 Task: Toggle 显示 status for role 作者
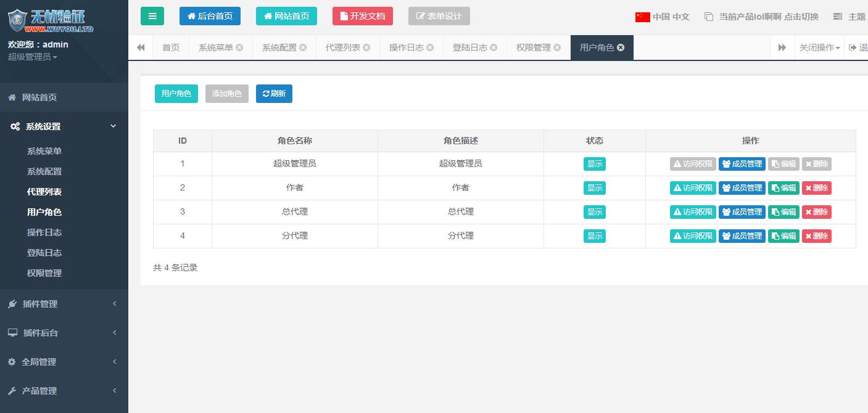coord(594,188)
